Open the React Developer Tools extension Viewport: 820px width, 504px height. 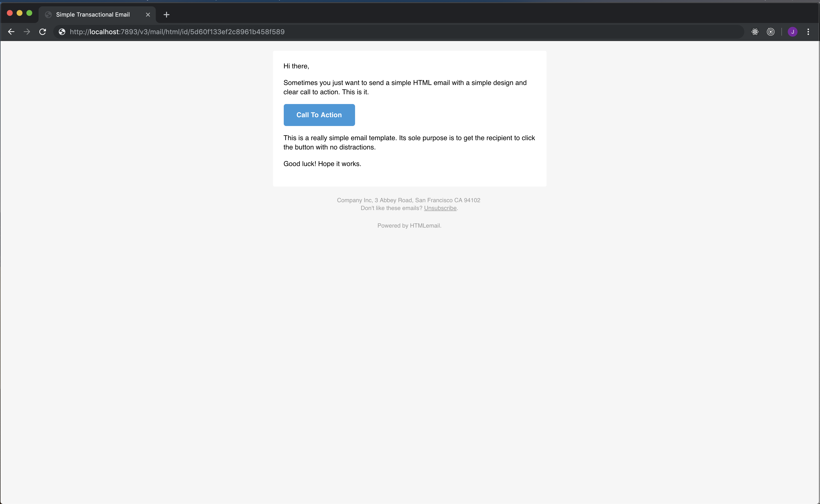[x=755, y=32]
